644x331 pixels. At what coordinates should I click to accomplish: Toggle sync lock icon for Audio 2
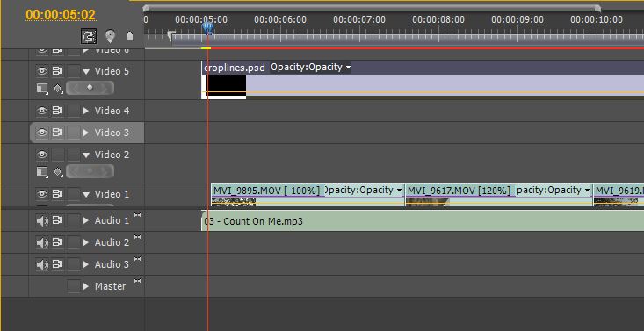point(57,242)
